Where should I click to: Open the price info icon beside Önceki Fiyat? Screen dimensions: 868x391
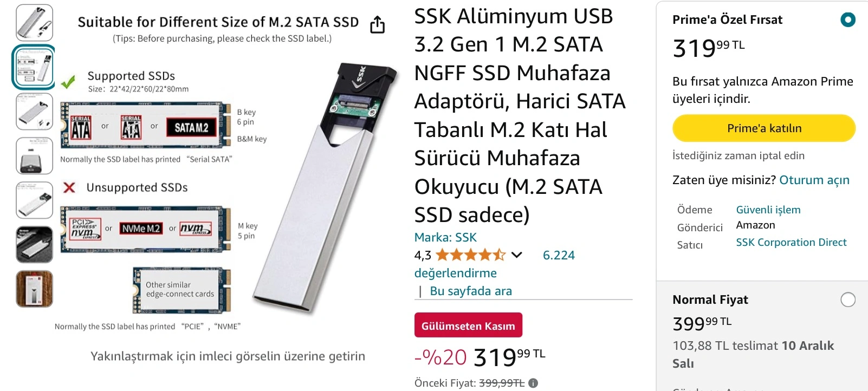[x=533, y=383]
